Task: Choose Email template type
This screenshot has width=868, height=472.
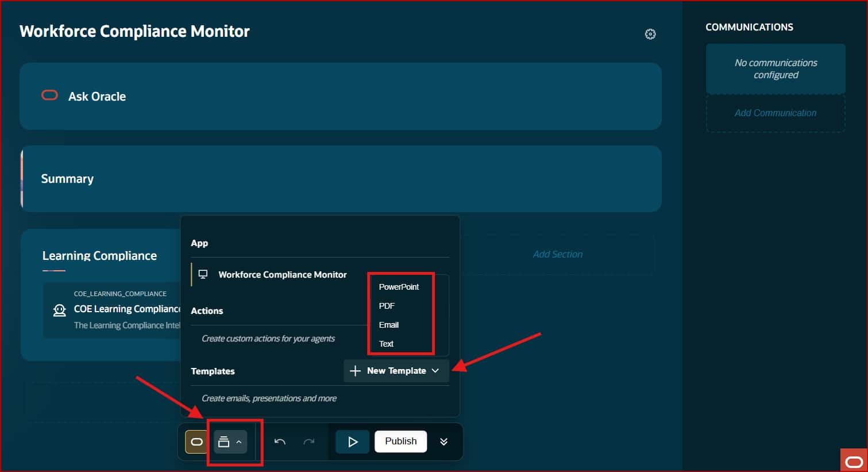Action: tap(389, 325)
